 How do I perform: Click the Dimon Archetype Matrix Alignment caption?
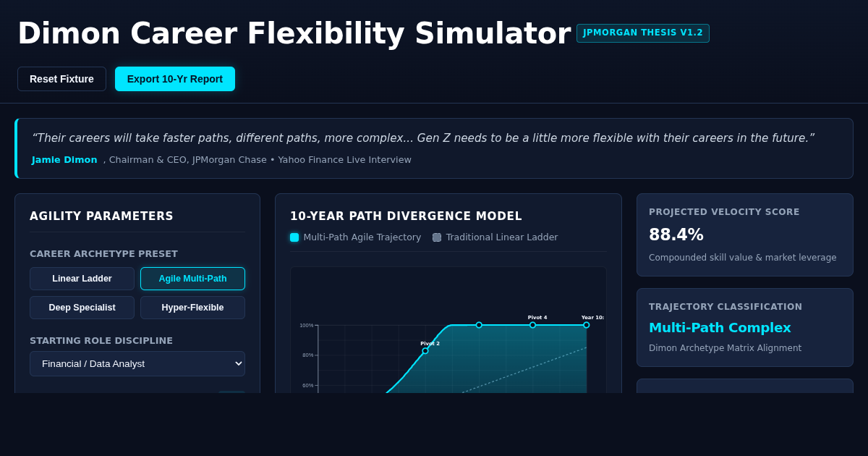click(725, 348)
